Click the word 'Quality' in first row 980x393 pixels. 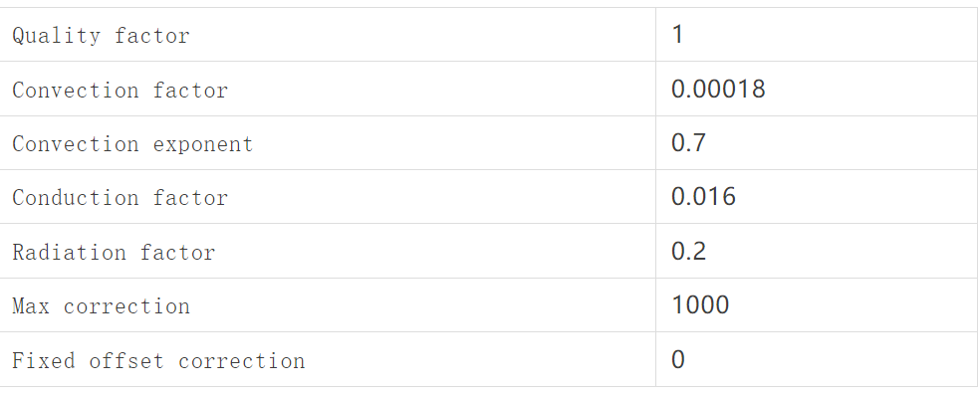[56, 36]
